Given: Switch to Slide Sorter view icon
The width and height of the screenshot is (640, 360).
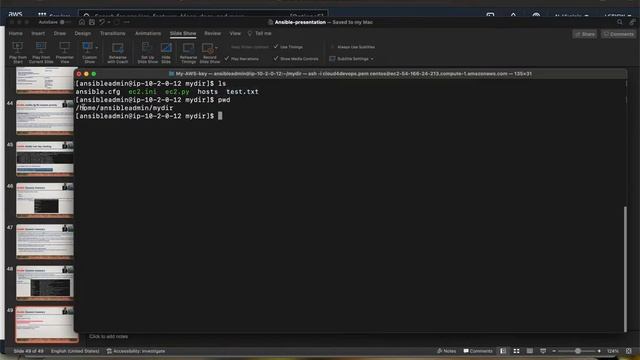Looking at the screenshot, I should point(516,351).
